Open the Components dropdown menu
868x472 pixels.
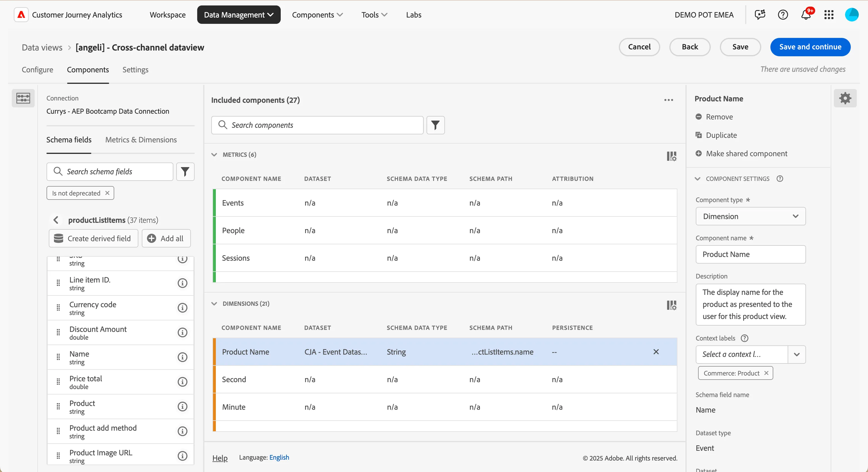[x=317, y=15]
